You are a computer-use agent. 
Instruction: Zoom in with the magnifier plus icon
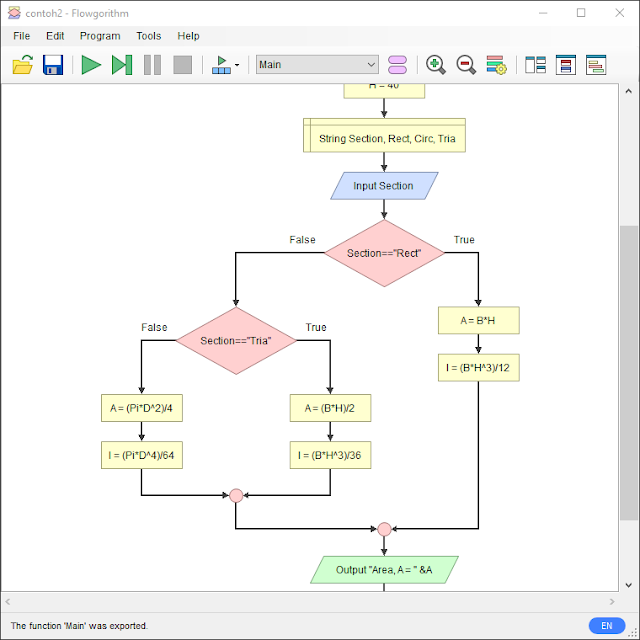436,64
